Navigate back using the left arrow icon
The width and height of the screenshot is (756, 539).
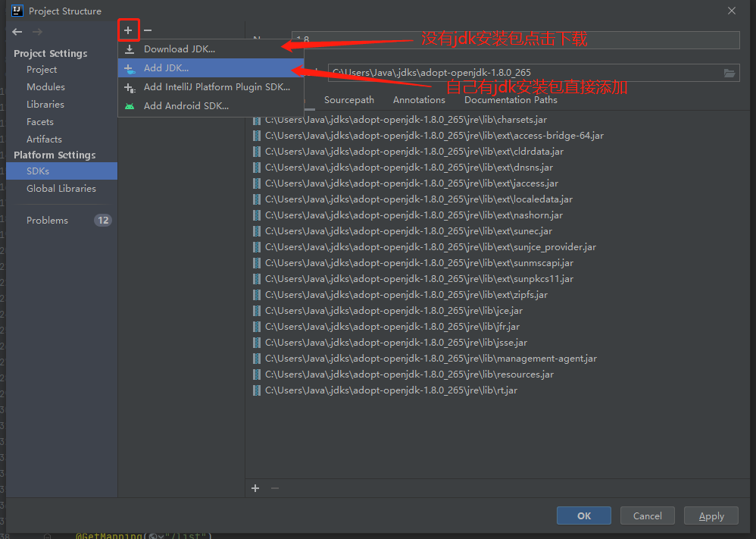click(x=16, y=32)
